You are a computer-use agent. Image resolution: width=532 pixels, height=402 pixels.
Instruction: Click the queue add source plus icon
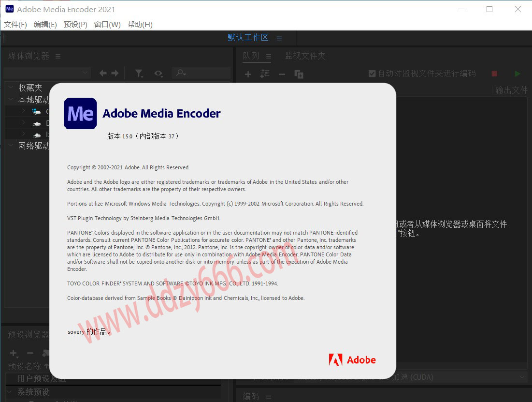click(248, 74)
